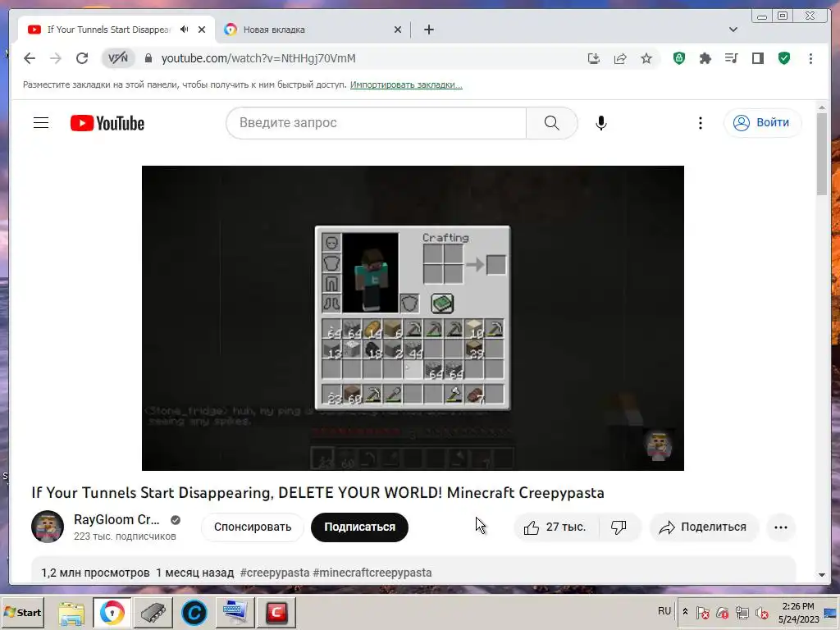Open the RayGloom channel avatar
This screenshot has width=840, height=630.
click(x=48, y=527)
